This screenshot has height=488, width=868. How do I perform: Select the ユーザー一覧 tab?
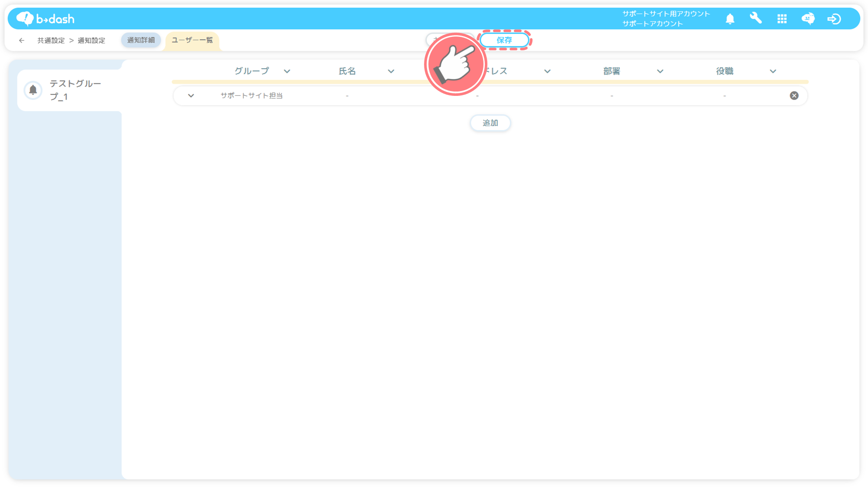pos(192,40)
